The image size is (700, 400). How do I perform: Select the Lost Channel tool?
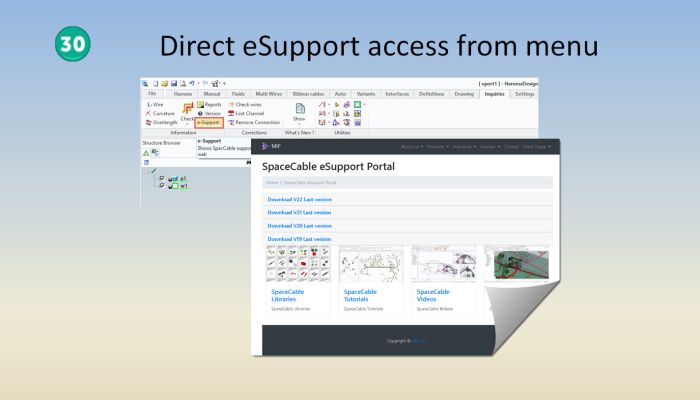point(248,113)
